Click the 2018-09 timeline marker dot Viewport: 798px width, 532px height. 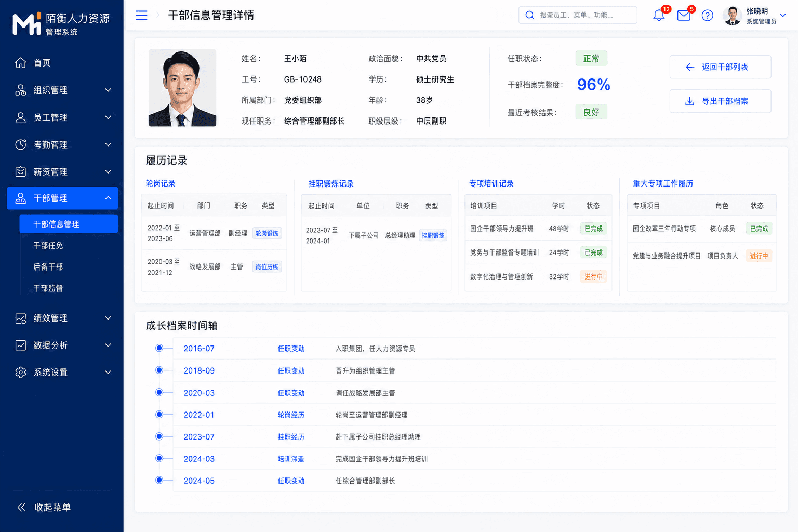[x=159, y=370]
